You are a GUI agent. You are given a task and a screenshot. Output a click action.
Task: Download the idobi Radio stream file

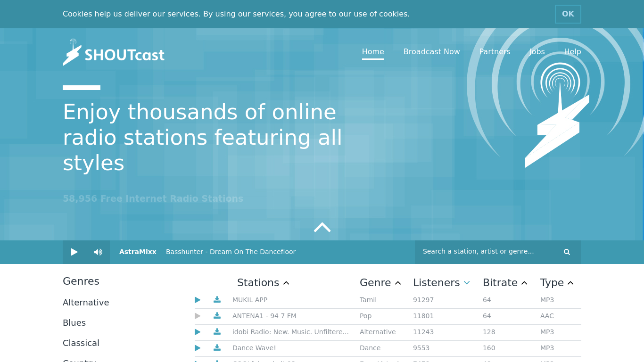(x=217, y=332)
